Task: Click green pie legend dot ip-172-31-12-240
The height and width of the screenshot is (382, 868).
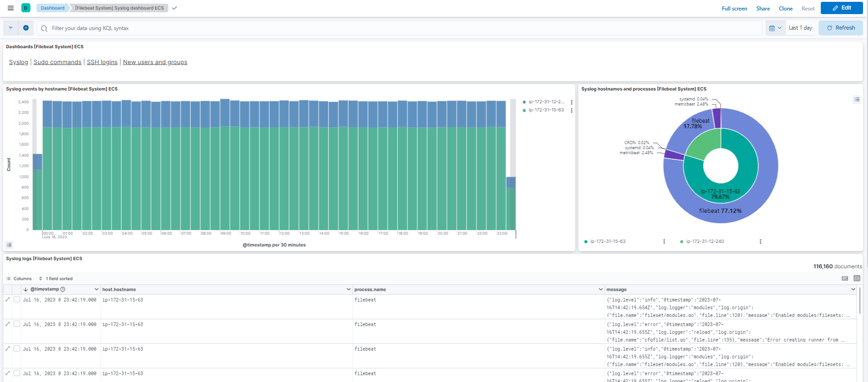Action: click(x=681, y=241)
